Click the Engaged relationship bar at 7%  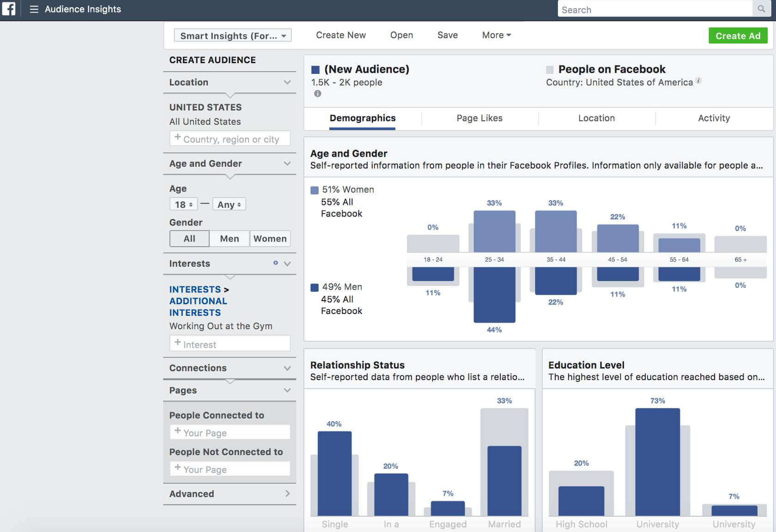(x=448, y=508)
